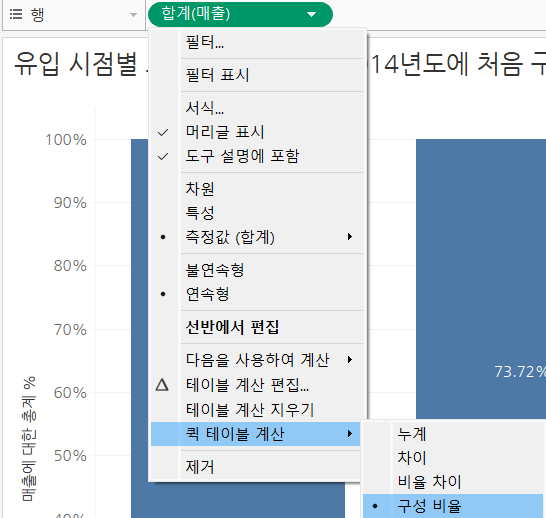Expand 다음을 사용하여 계산 submenu
The height and width of the screenshot is (518, 546).
(x=256, y=360)
